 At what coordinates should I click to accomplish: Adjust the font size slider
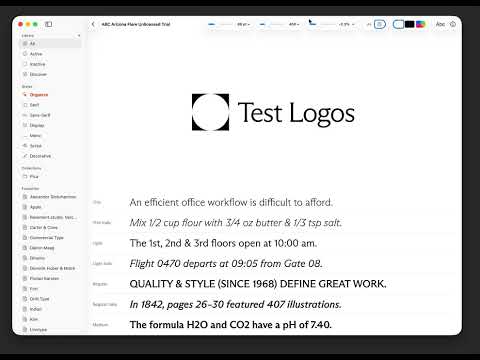pyautogui.click(x=220, y=24)
